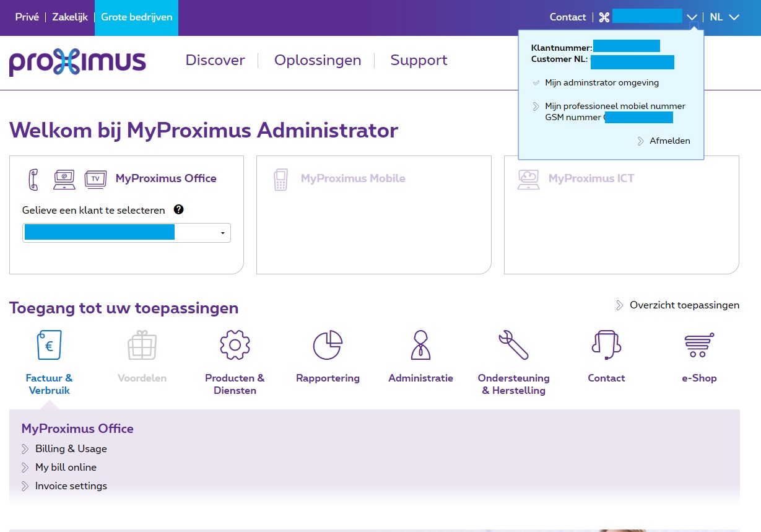The height and width of the screenshot is (532, 761).
Task: Click the Factuur & Verbruik label
Action: point(49,385)
